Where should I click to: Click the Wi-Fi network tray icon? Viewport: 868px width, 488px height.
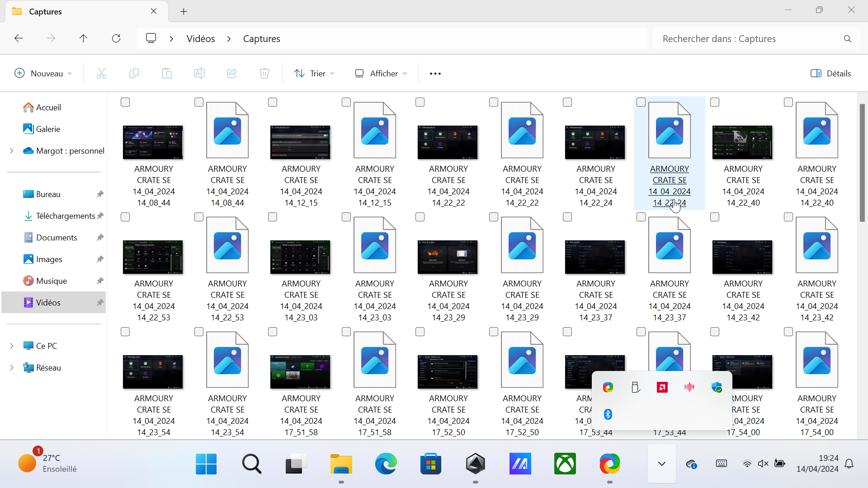point(747,464)
